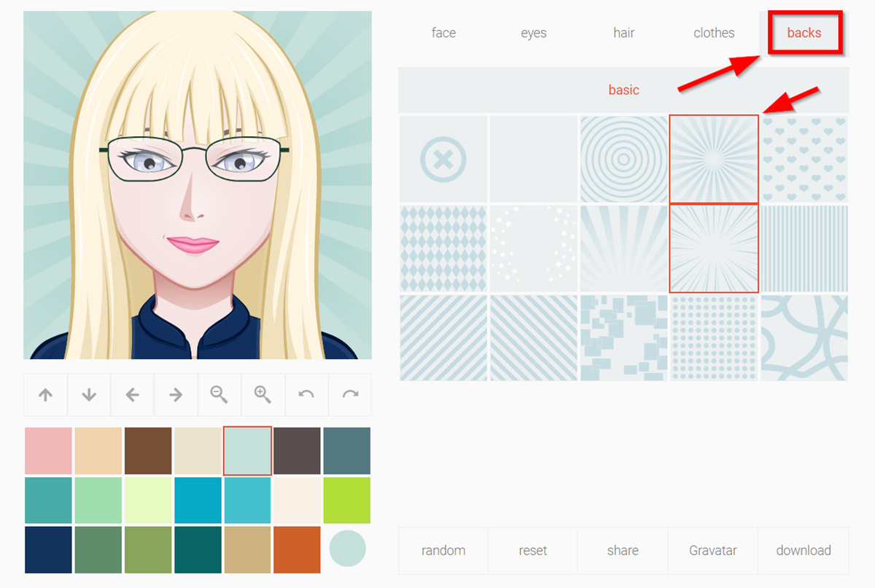Download the finished avatar
This screenshot has width=875, height=588.
(804, 550)
